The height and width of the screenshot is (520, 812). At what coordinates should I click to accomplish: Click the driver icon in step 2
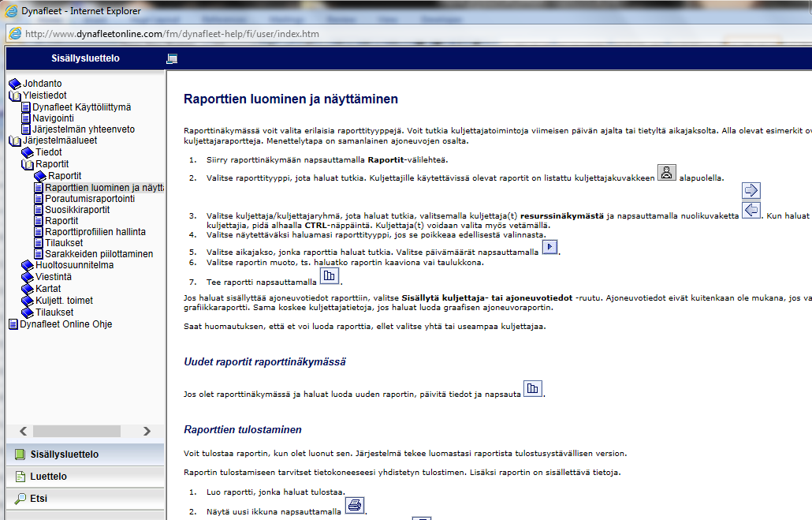[666, 173]
